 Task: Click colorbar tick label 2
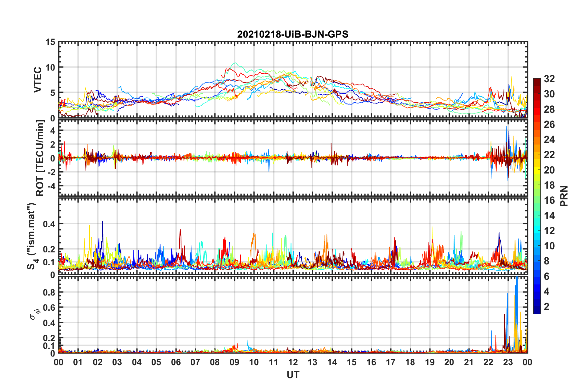pos(547,306)
